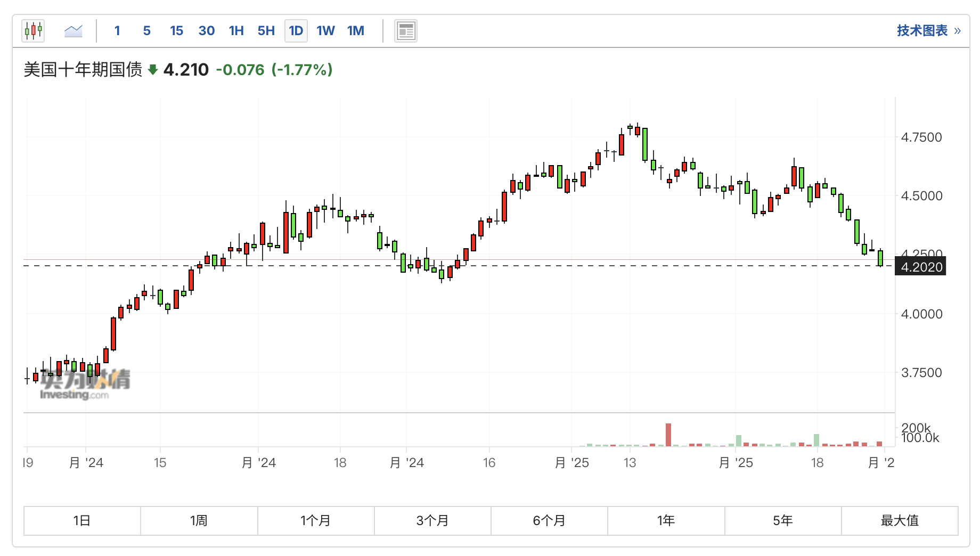
Task: Select the 5 minute interval
Action: pyautogui.click(x=147, y=31)
